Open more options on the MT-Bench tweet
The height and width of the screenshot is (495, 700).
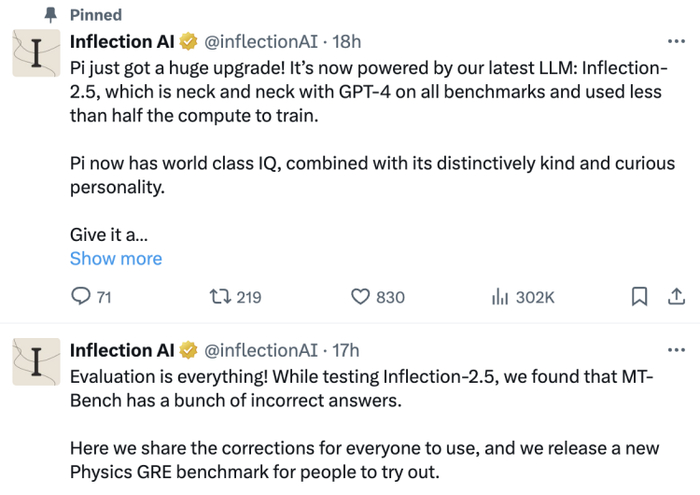[x=676, y=351]
